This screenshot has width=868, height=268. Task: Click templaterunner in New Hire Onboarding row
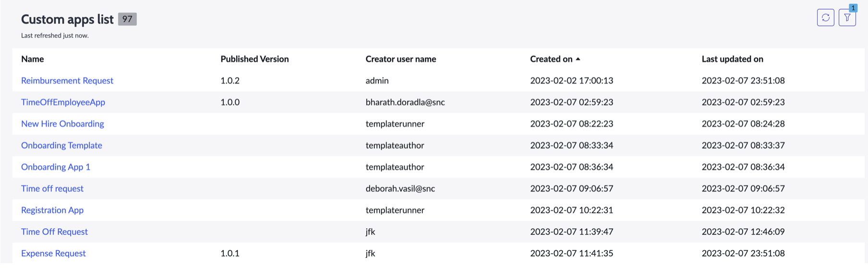(x=395, y=123)
